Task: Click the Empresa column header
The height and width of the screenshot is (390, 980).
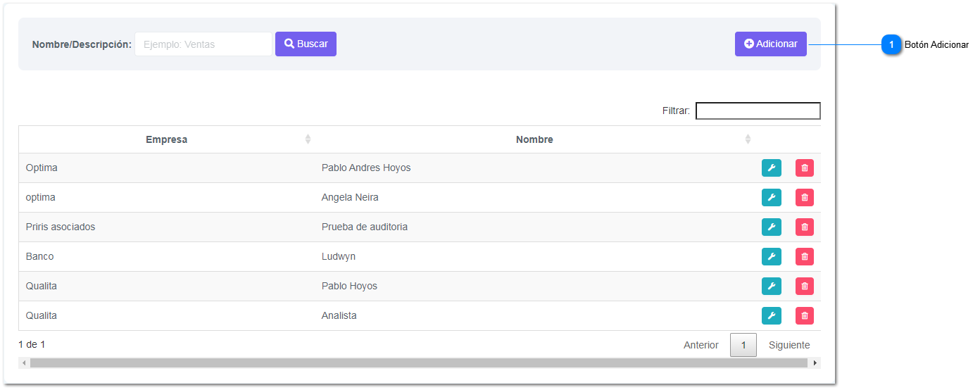Action: (x=166, y=139)
